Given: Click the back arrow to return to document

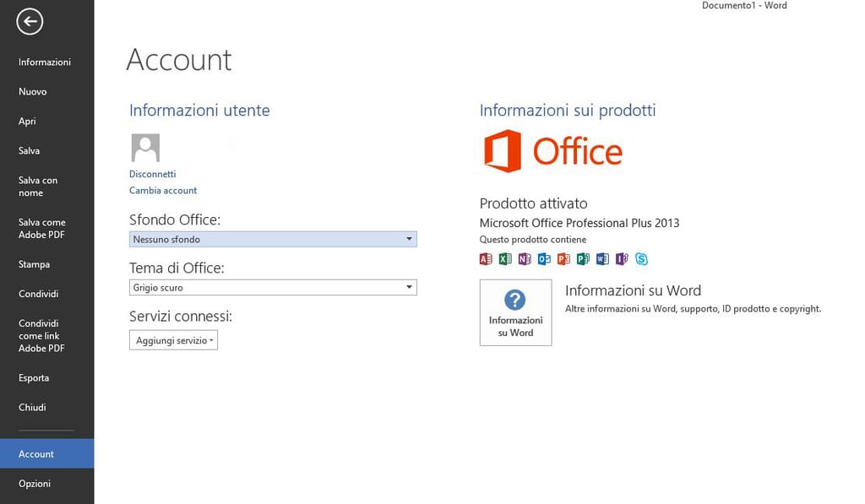Looking at the screenshot, I should point(30,22).
